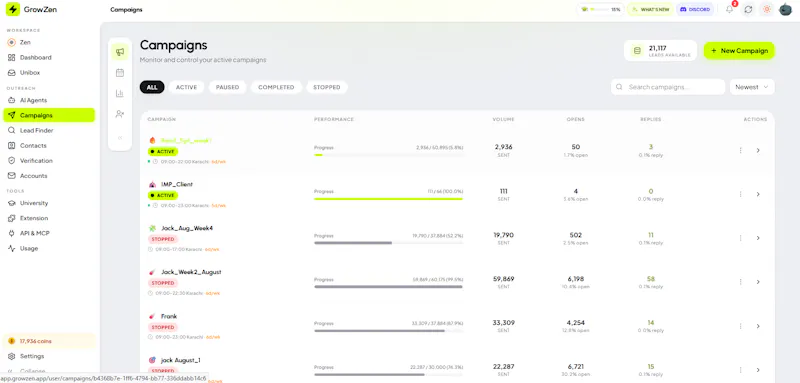Expand Jack_Week2_August row arrow

tap(758, 282)
